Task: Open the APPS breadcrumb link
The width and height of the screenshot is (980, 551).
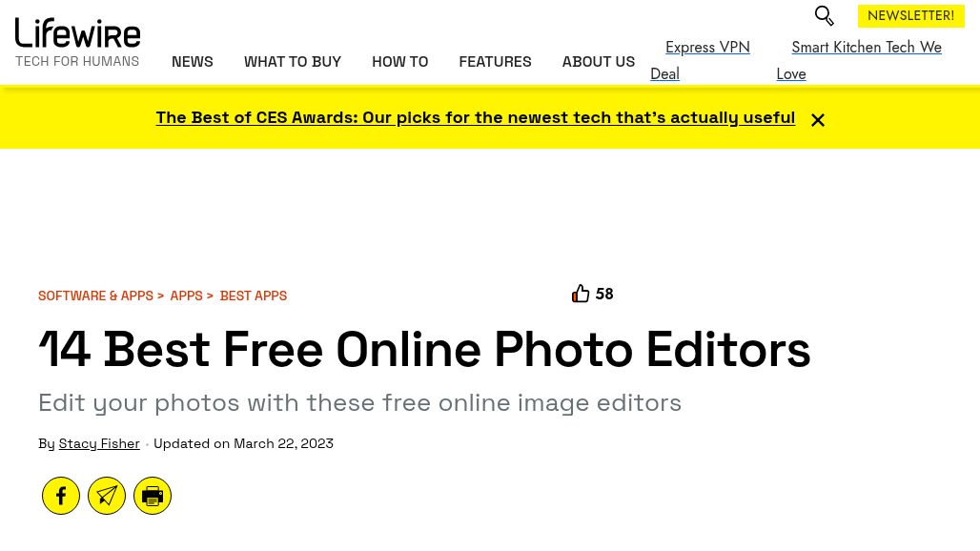Action: tap(186, 296)
